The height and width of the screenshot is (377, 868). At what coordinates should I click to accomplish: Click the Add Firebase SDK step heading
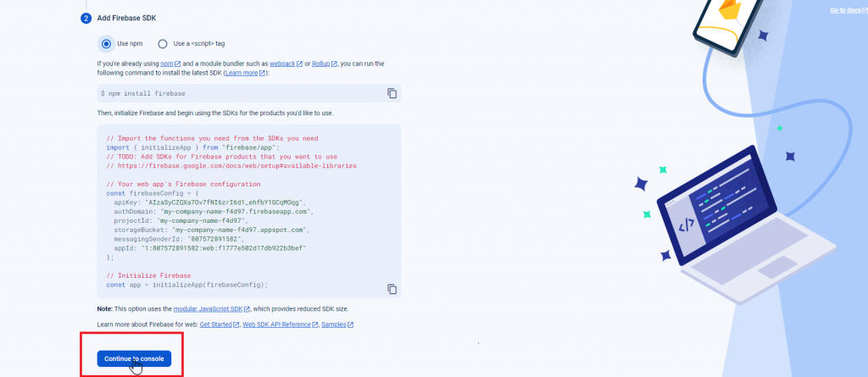click(127, 19)
